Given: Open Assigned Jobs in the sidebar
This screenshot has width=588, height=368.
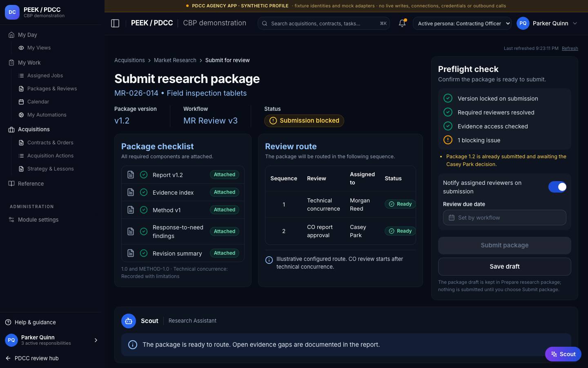Looking at the screenshot, I should click(45, 76).
